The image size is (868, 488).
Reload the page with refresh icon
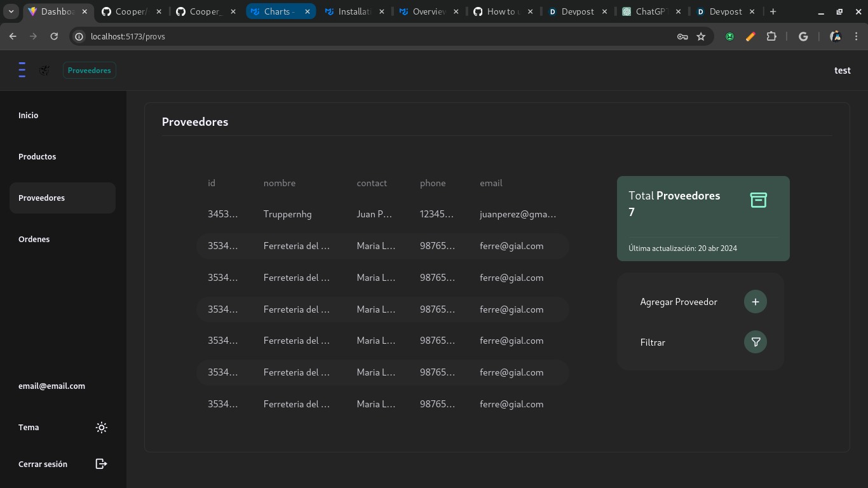(54, 37)
